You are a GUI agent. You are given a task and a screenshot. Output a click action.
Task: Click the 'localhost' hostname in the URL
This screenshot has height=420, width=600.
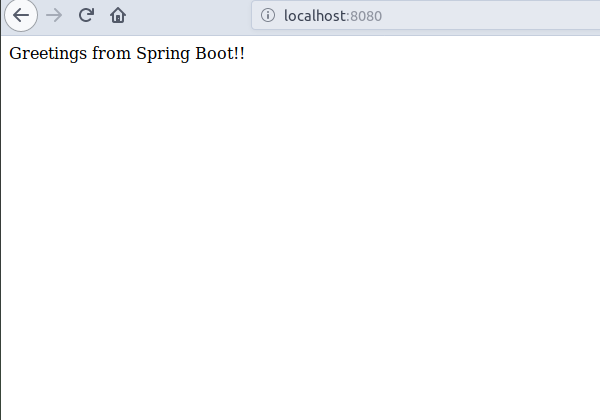click(315, 15)
